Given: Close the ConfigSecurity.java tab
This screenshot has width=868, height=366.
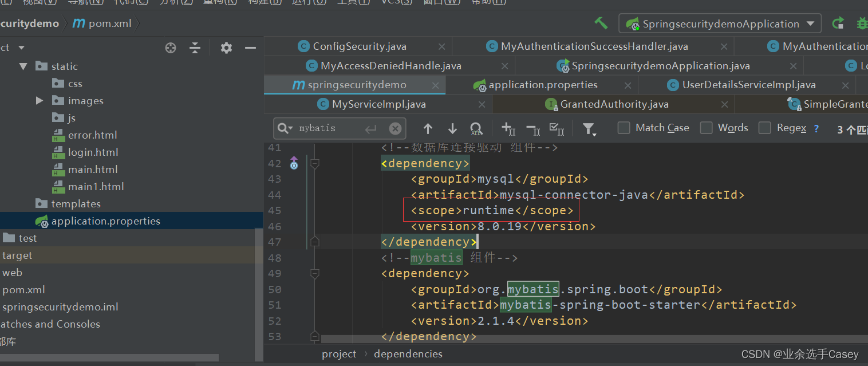Looking at the screenshot, I should coord(441,46).
